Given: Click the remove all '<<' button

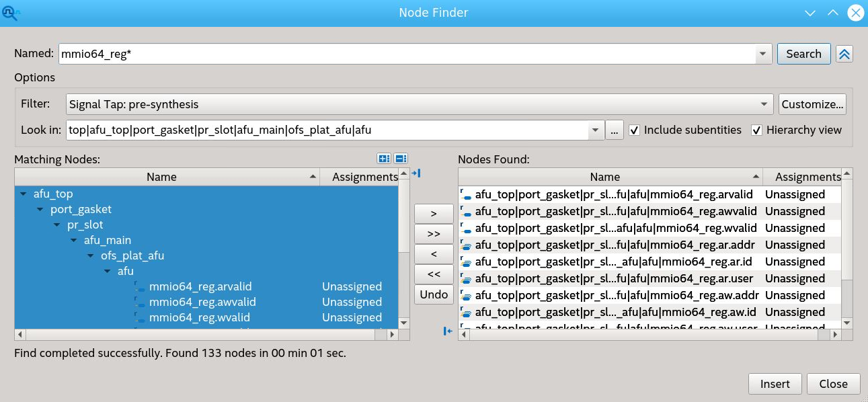Looking at the screenshot, I should pyautogui.click(x=434, y=274).
